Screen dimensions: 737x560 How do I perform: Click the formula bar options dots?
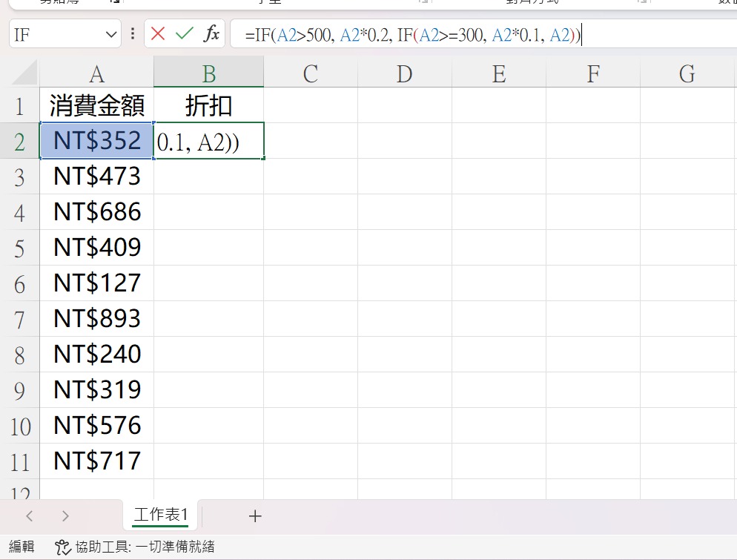click(133, 33)
